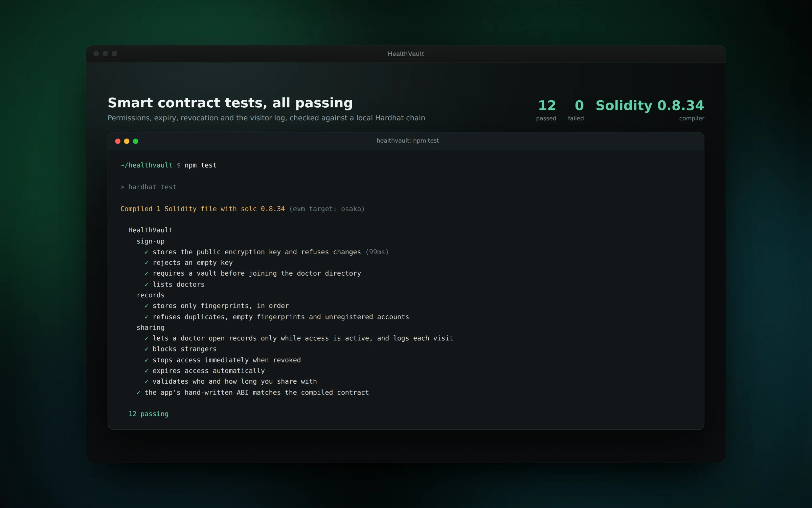This screenshot has width=812, height=508.
Task: Click 'refuses duplicates, empty fingerprints and unregistered accounts'
Action: (281, 317)
